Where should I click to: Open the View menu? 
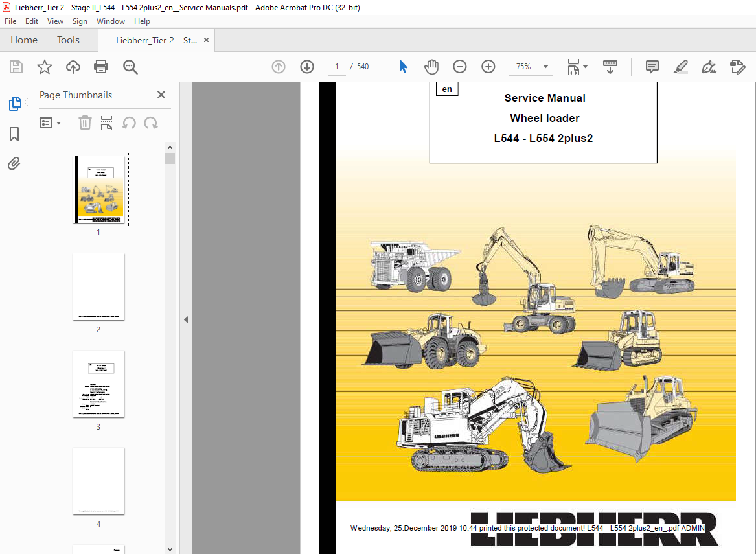tap(56, 21)
